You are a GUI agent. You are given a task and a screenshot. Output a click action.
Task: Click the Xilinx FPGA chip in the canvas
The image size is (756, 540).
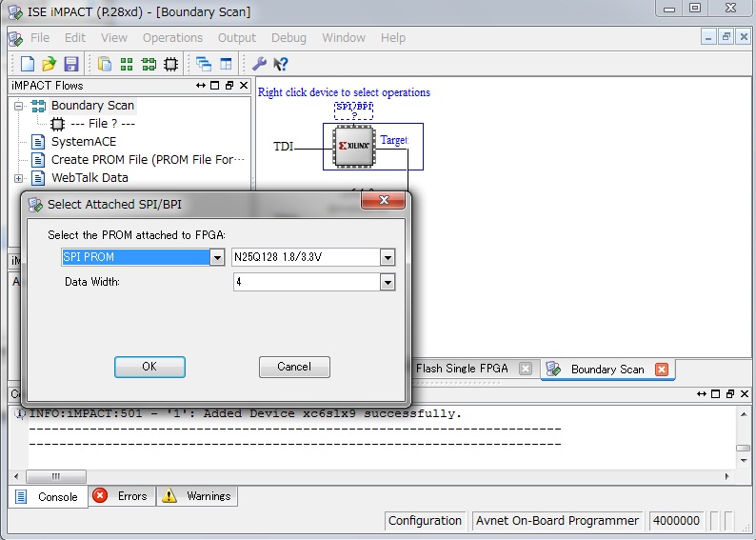pos(354,146)
